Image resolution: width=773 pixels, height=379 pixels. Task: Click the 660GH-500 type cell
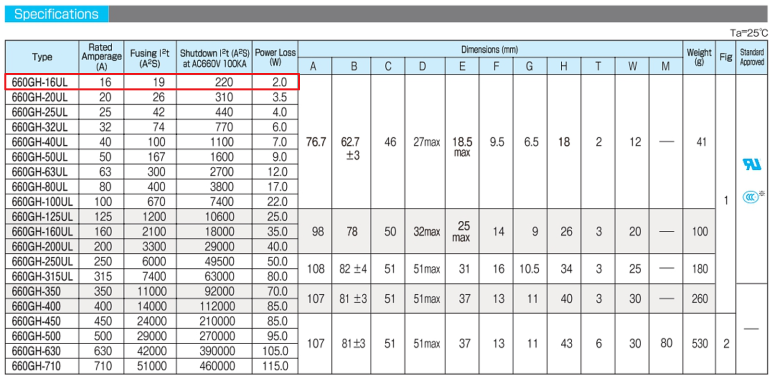coord(42,336)
